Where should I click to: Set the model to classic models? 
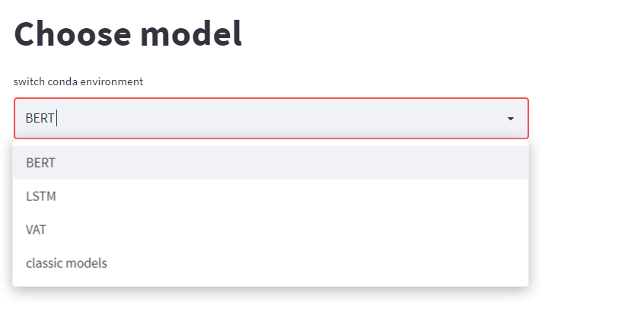tap(66, 263)
